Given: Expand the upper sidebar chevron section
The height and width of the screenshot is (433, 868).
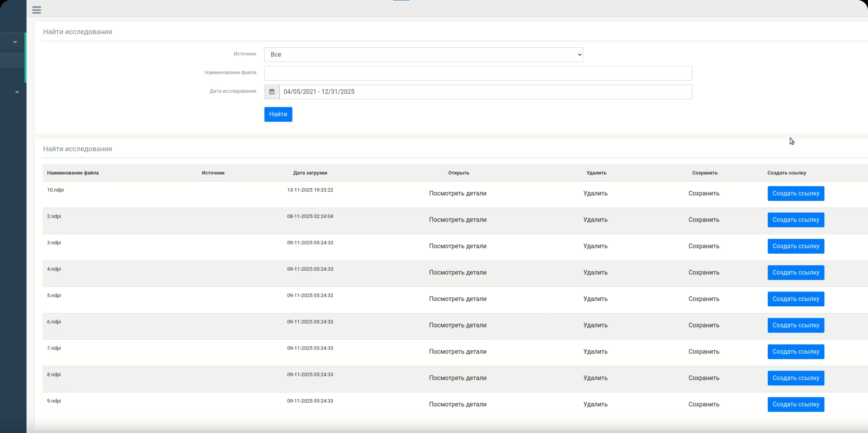Looking at the screenshot, I should pyautogui.click(x=15, y=42).
